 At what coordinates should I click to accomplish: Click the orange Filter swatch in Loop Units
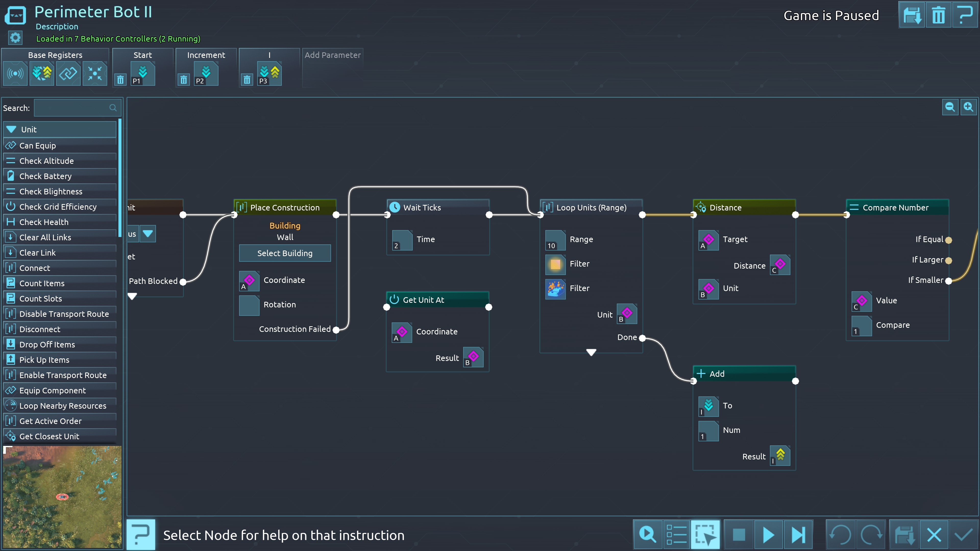[555, 264]
